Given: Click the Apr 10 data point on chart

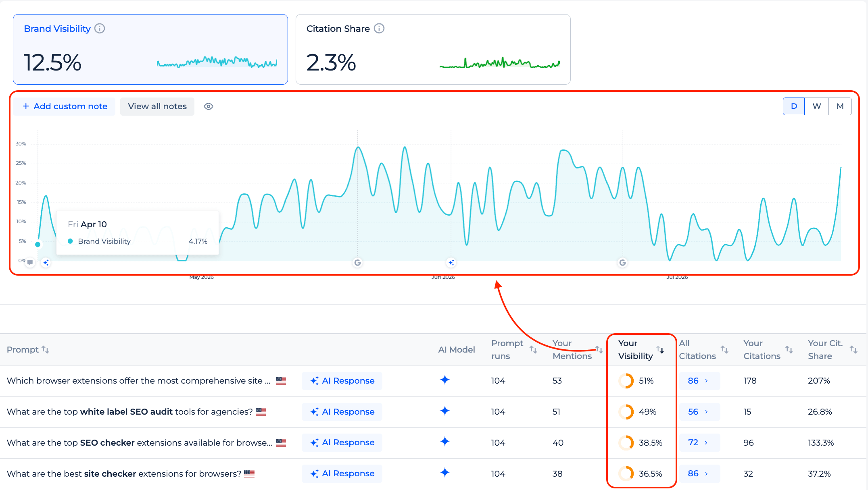Looking at the screenshot, I should (x=38, y=244).
